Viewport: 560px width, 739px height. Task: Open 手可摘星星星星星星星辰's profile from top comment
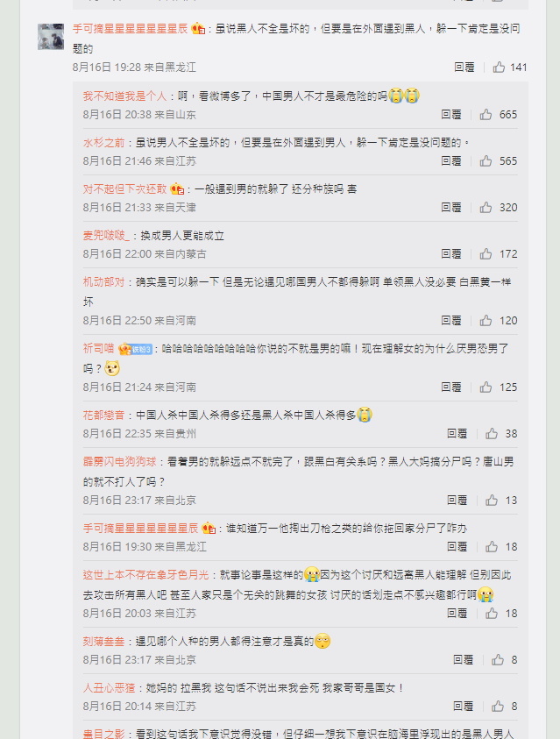(x=130, y=29)
